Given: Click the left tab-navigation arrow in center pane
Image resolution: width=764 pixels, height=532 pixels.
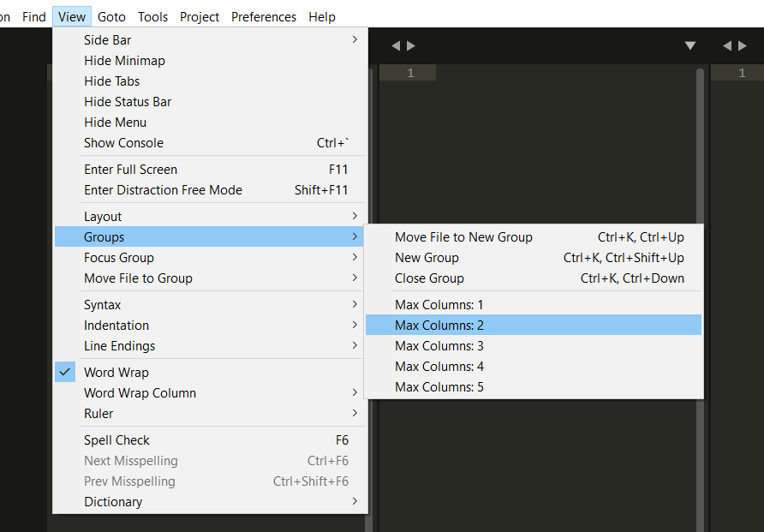Looking at the screenshot, I should (395, 45).
